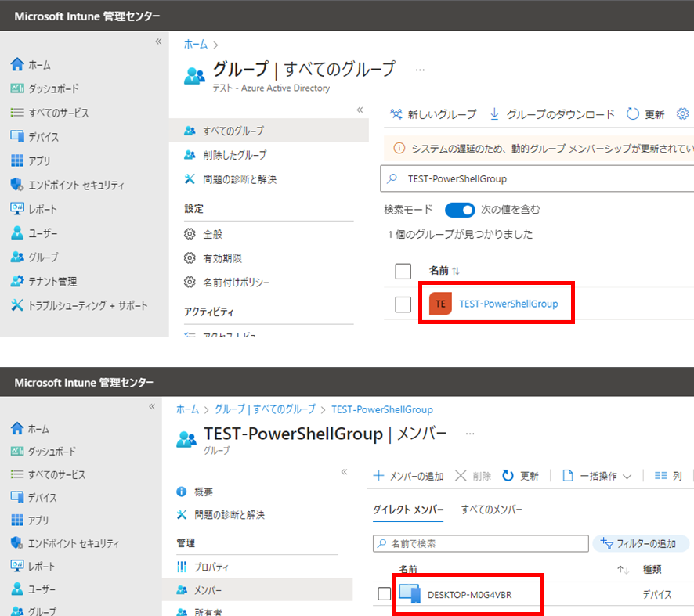Screen dimensions: 694x616
Task: Open the TEST-PowerShellGroup link in results
Action: 508,304
